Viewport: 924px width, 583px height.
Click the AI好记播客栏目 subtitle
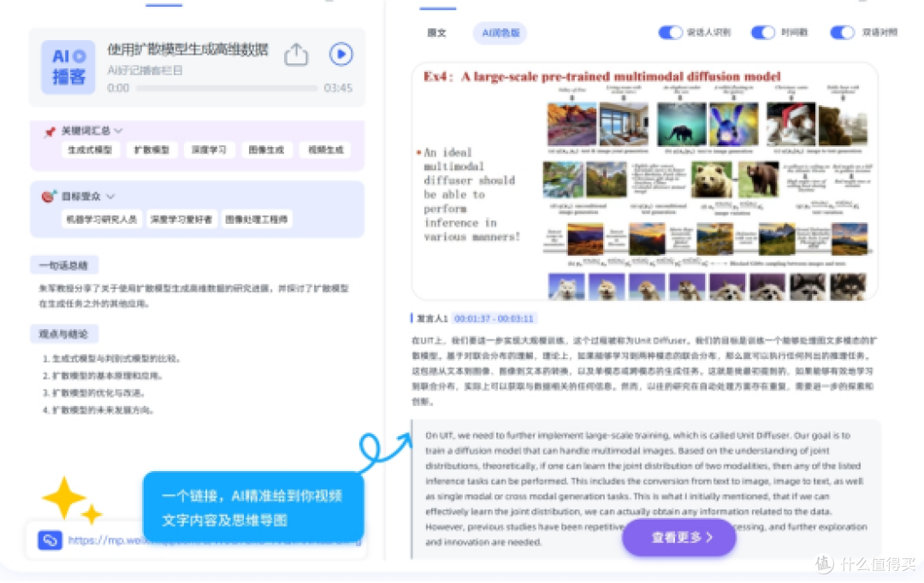(x=145, y=71)
